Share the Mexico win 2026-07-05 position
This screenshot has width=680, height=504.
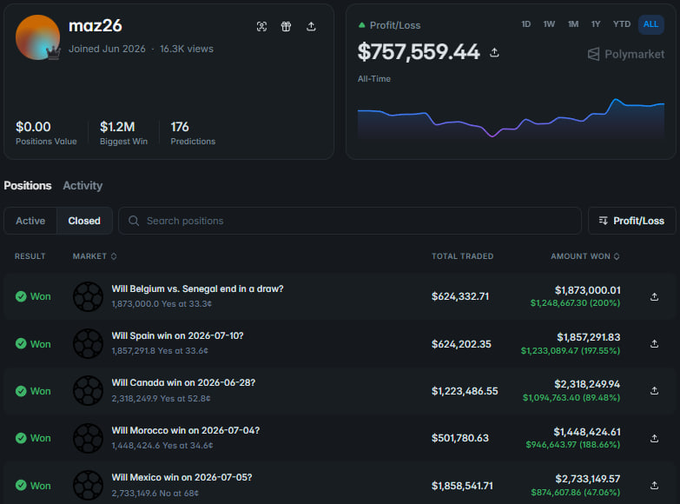[654, 485]
